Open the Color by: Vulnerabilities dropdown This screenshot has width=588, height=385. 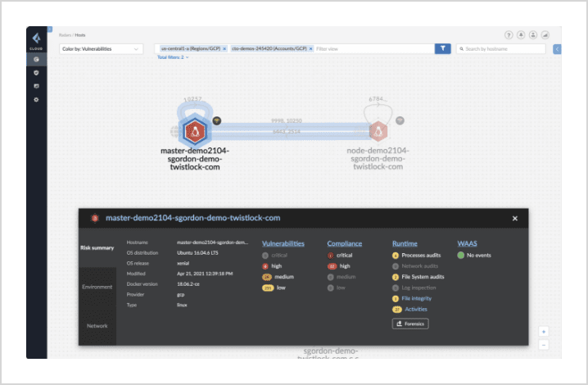point(101,49)
